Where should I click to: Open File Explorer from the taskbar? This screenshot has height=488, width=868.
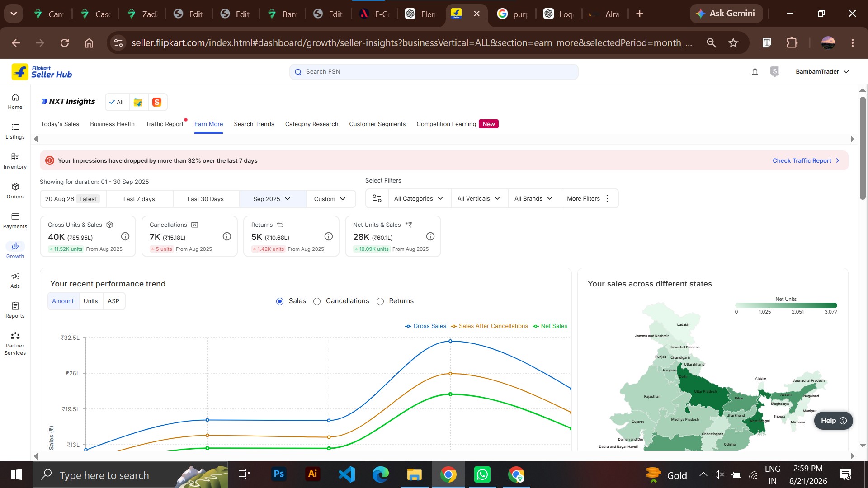click(414, 474)
